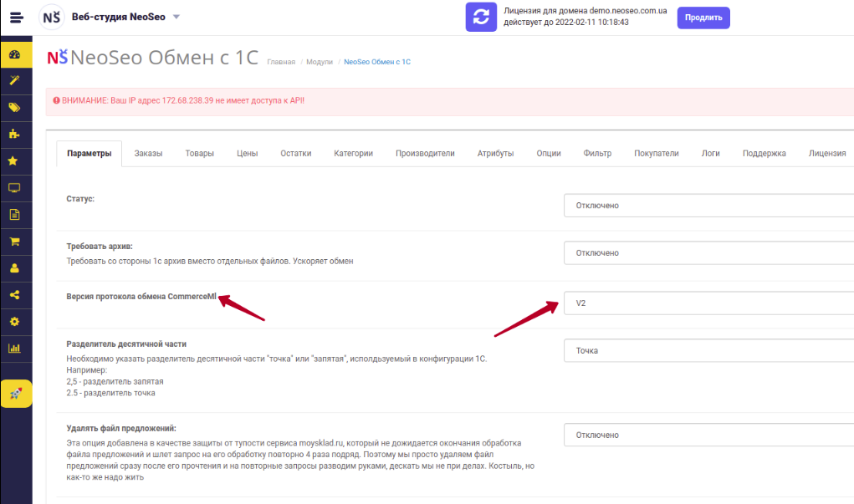Open the user customers sidebar icon

pos(15,267)
